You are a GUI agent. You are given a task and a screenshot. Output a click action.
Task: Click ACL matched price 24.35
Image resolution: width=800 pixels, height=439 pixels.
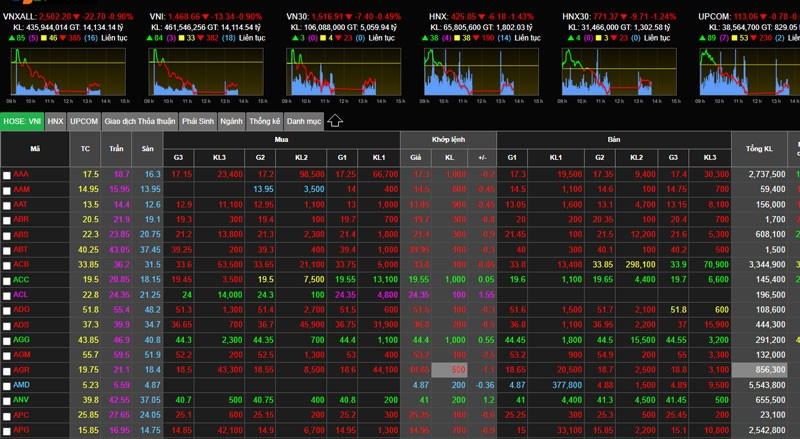pos(418,295)
